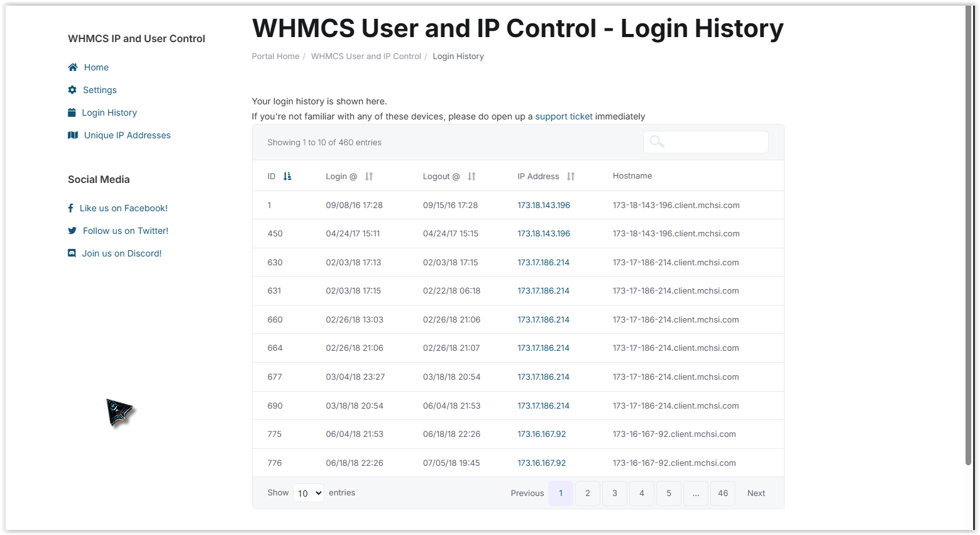Go to Previous page
This screenshot has height=535, width=980.
point(527,494)
